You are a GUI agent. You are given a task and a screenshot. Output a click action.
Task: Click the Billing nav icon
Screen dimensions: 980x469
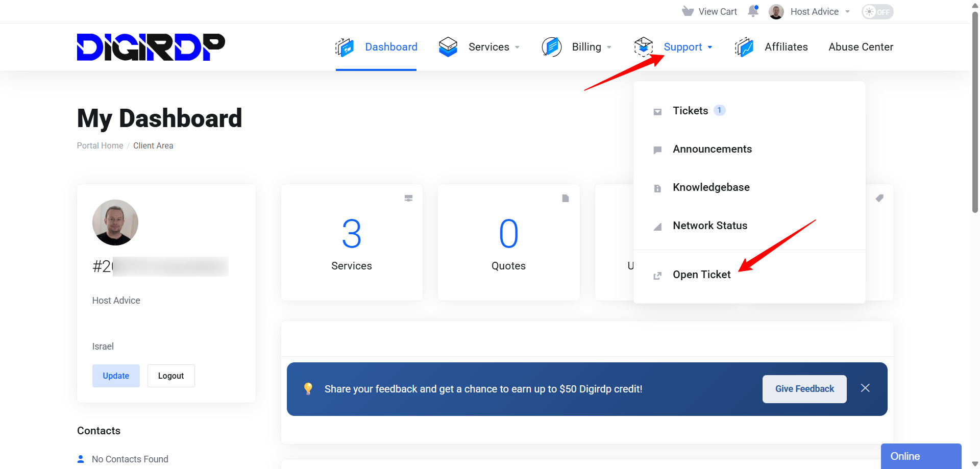(x=552, y=47)
